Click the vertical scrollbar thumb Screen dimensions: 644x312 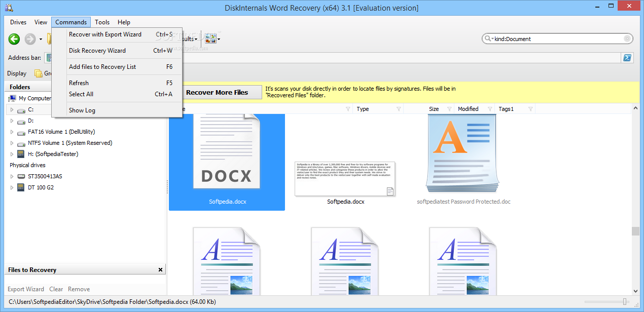(635, 231)
